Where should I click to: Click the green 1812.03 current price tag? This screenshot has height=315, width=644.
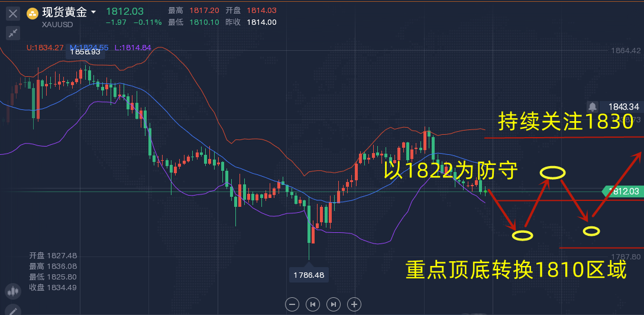click(x=623, y=191)
